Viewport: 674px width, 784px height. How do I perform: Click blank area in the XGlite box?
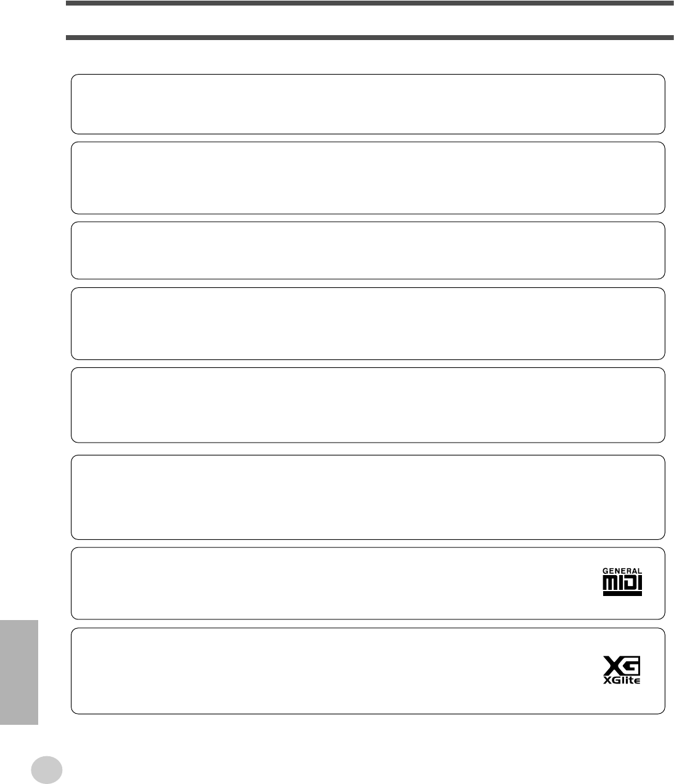click(333, 671)
